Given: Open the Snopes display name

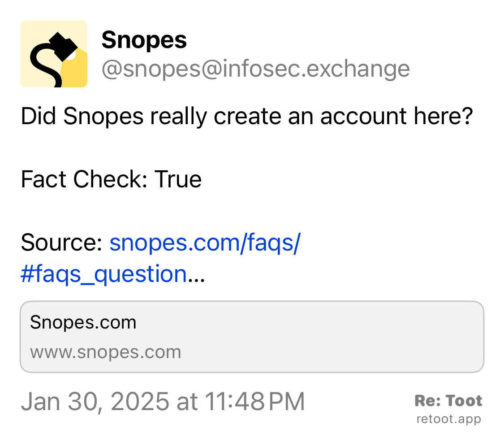Looking at the screenshot, I should pos(144,40).
